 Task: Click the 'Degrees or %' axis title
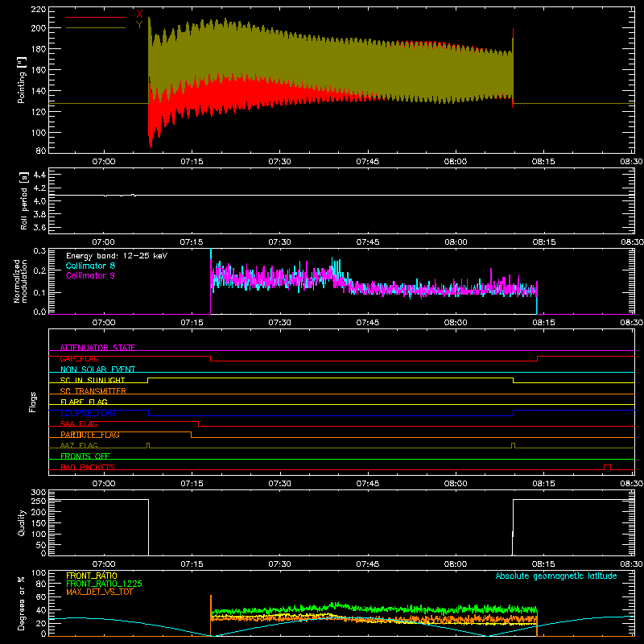22,603
